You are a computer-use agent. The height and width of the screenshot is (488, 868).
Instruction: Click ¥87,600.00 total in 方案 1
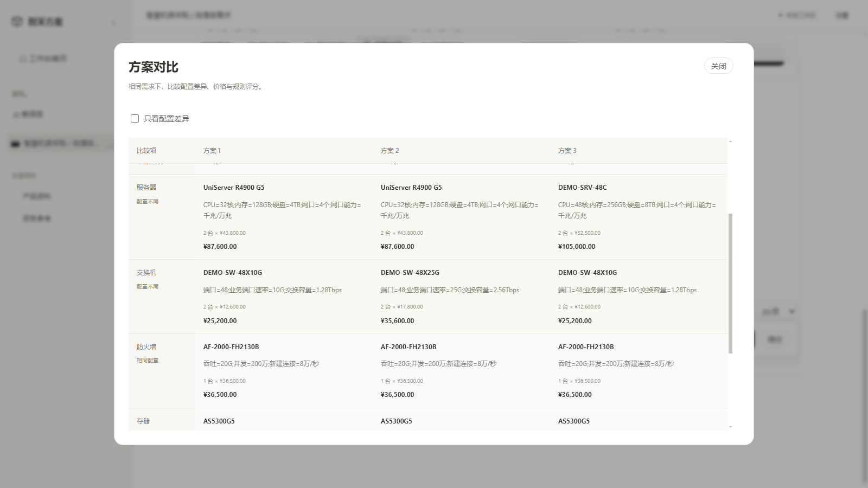click(x=220, y=247)
